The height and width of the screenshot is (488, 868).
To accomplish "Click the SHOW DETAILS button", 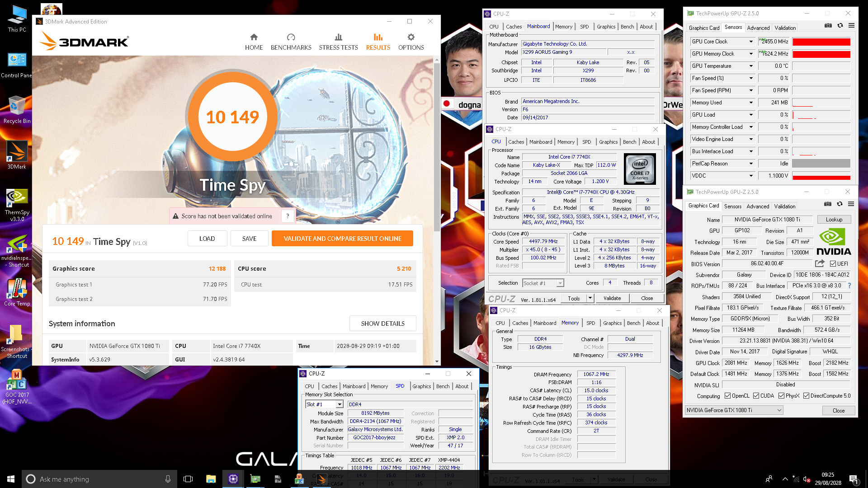I will [x=382, y=324].
